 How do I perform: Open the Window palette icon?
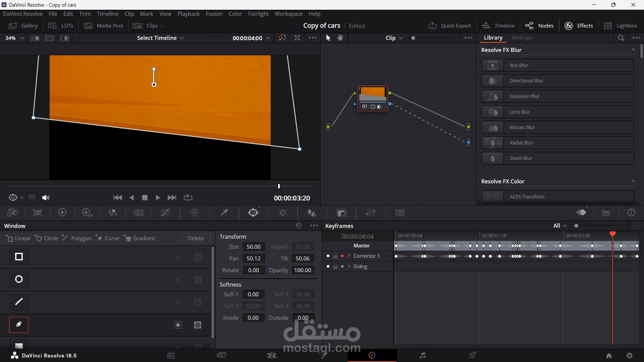click(253, 213)
